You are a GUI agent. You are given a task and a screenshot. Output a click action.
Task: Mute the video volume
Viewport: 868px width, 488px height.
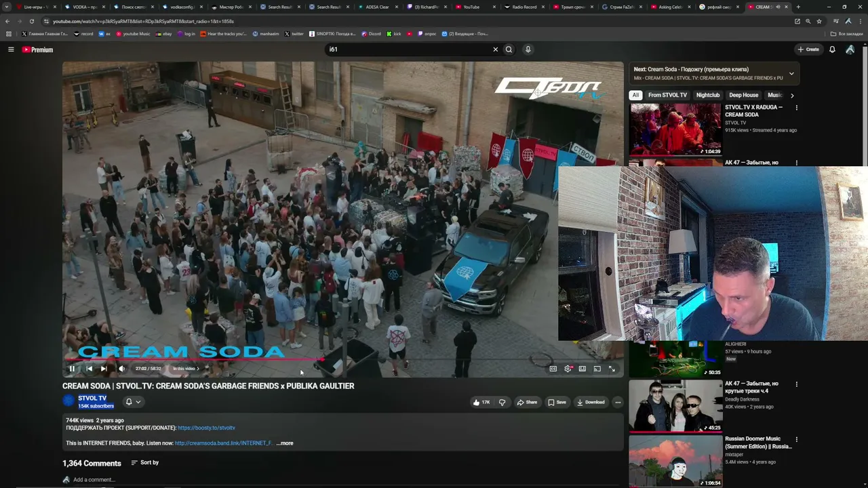(121, 369)
